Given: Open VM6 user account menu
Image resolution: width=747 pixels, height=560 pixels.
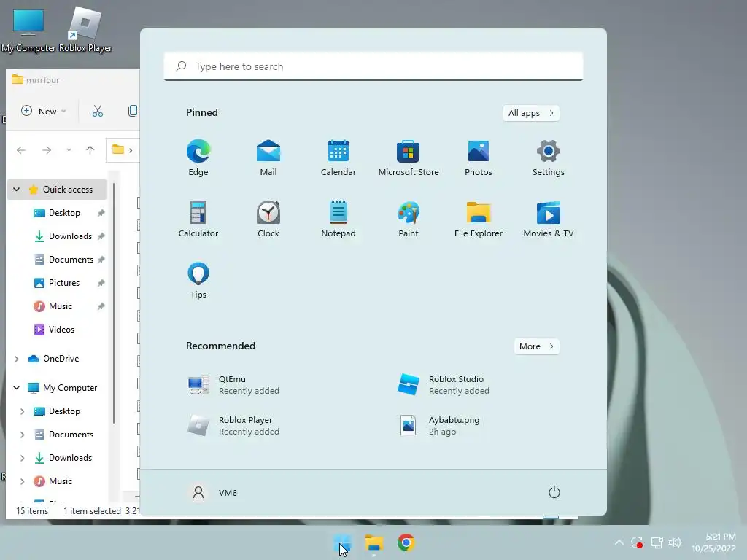Looking at the screenshot, I should tap(214, 492).
